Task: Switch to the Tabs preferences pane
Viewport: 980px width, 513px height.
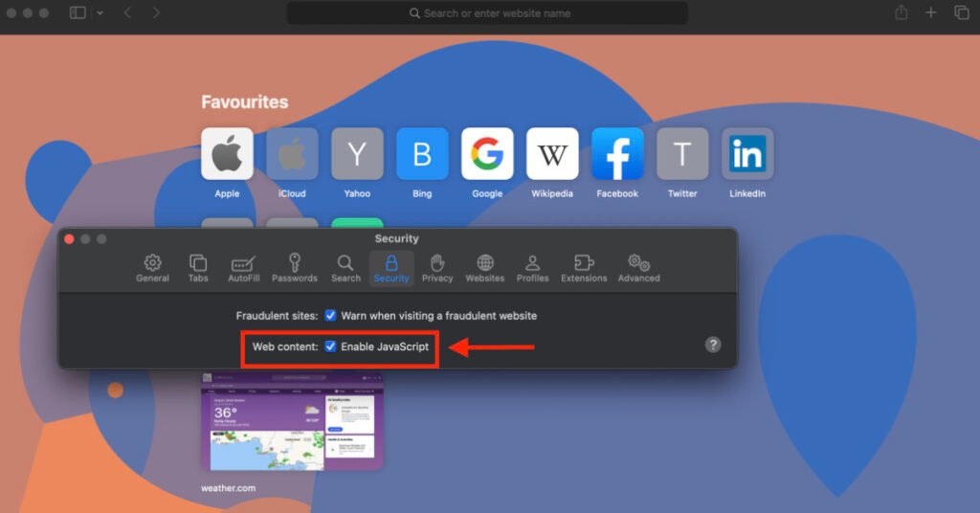Action: (x=198, y=268)
